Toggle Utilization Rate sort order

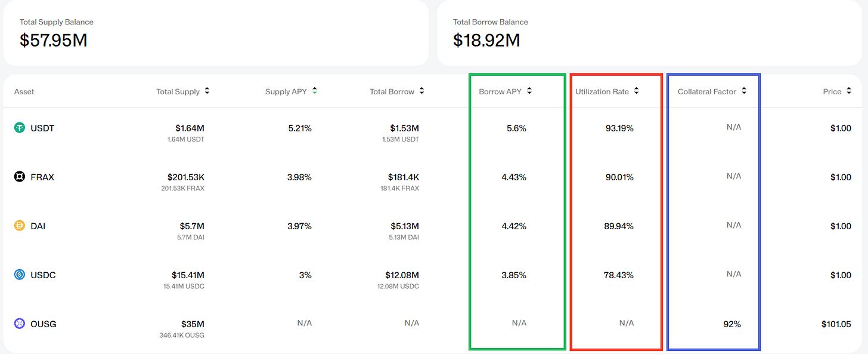click(636, 91)
